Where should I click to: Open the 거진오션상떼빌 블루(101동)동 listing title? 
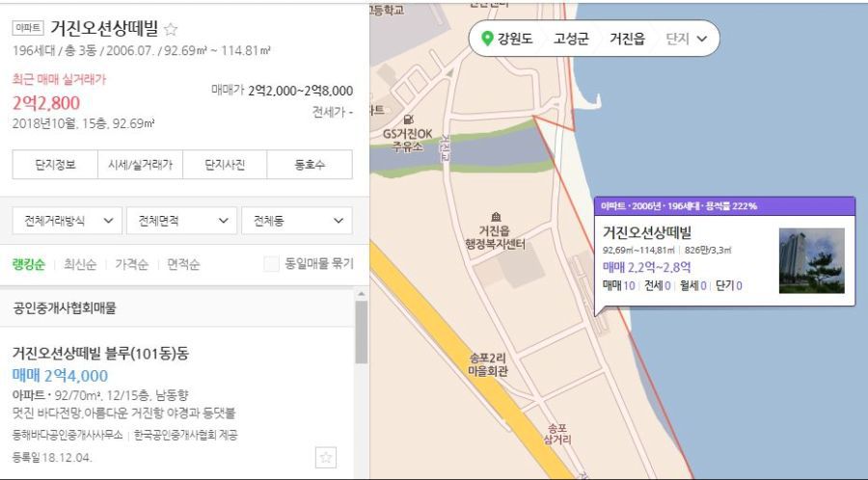coord(100,354)
